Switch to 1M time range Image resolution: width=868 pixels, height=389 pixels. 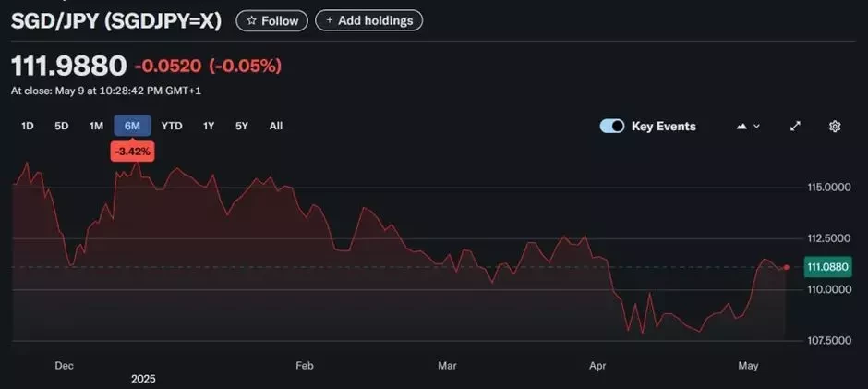[96, 126]
